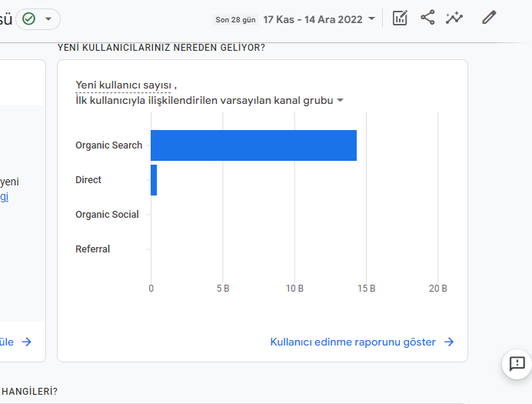Click the YENİ KULLANICILARINIZ NEREDEN GELİYOR? heading
The height and width of the screenshot is (404, 532).
coord(161,48)
